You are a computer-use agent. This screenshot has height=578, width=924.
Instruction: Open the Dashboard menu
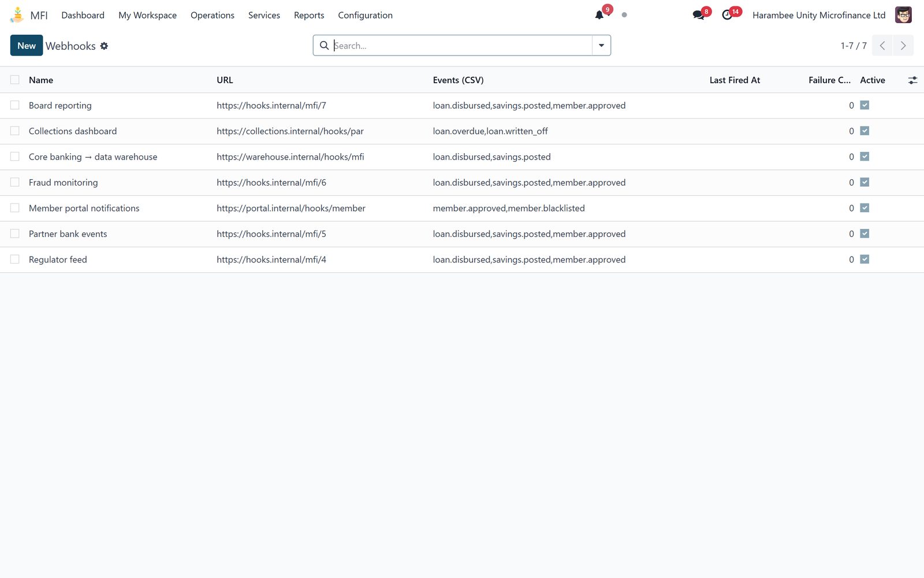click(83, 15)
